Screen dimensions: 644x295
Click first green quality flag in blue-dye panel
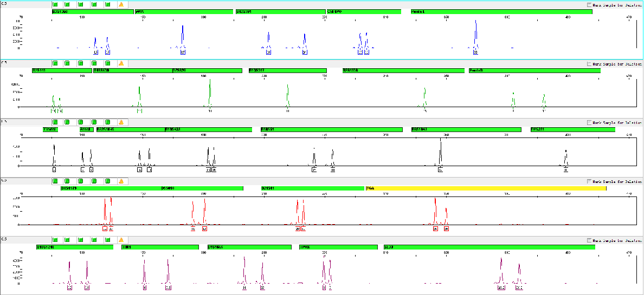[55, 4]
